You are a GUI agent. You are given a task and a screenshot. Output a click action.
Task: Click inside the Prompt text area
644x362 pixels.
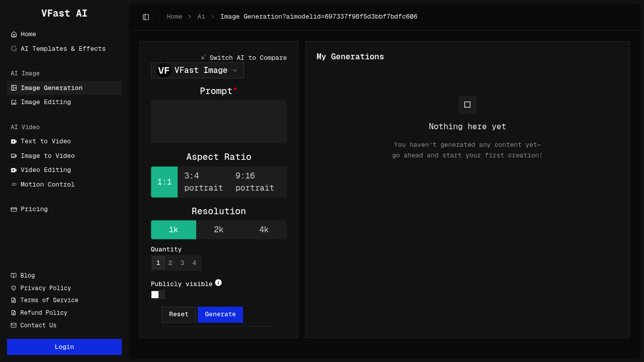coord(218,121)
